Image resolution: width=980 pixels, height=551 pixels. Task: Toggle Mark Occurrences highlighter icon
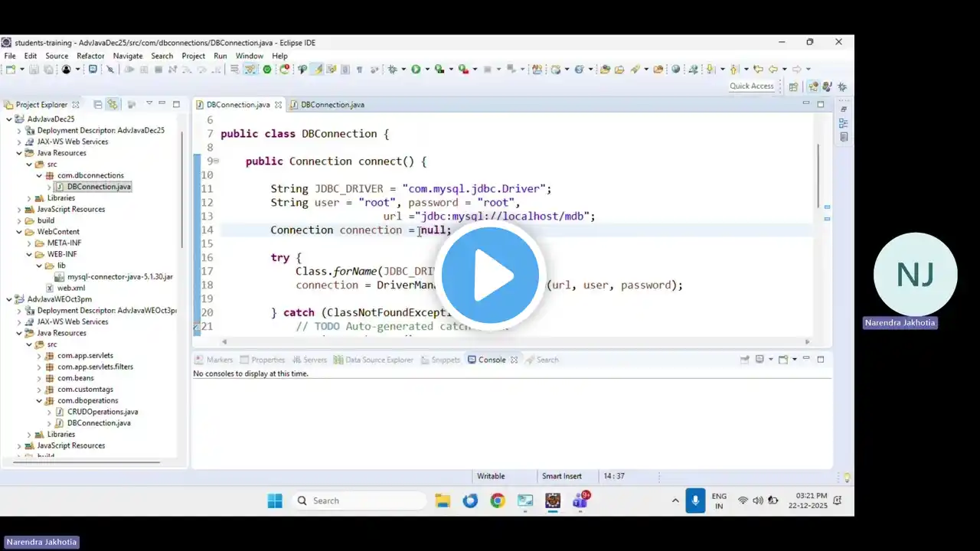coord(317,69)
